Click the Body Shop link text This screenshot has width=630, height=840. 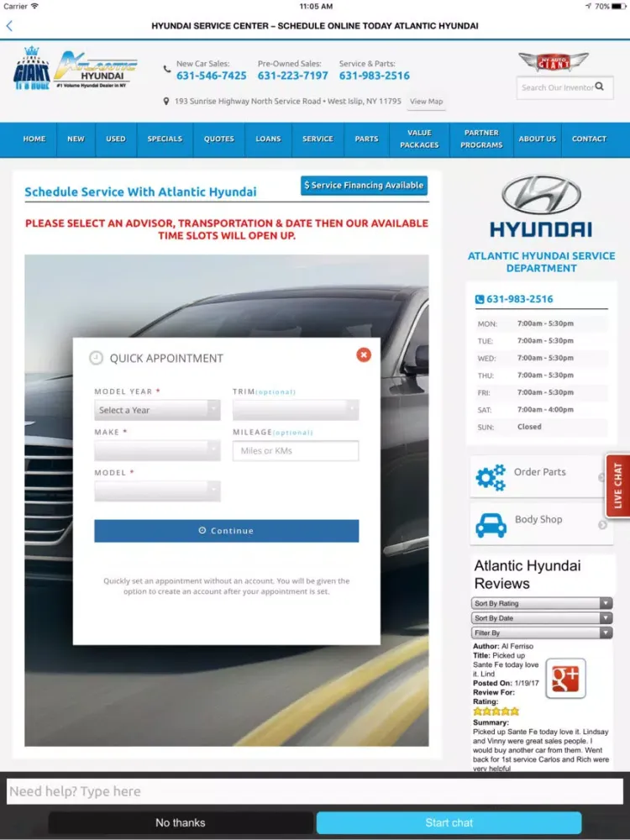(538, 519)
